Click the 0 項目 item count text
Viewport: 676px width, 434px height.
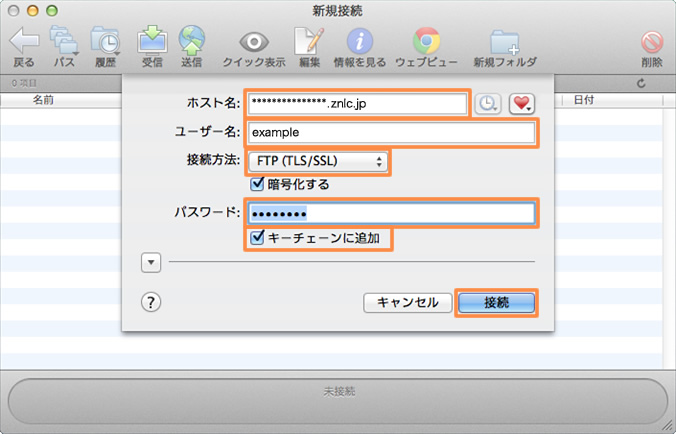[x=24, y=83]
